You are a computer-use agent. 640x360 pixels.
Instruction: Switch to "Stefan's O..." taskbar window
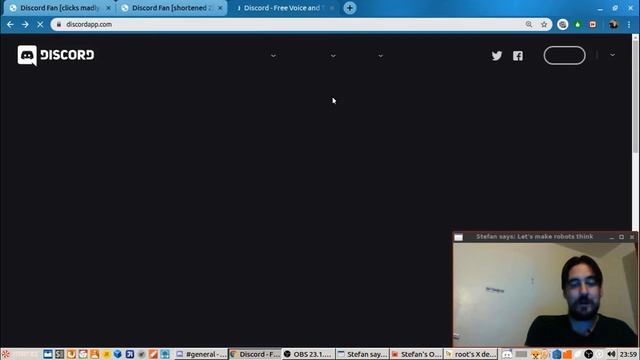[416, 354]
